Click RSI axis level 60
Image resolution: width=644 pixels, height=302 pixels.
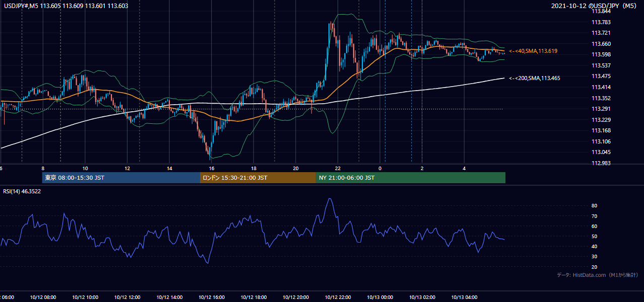(595, 226)
